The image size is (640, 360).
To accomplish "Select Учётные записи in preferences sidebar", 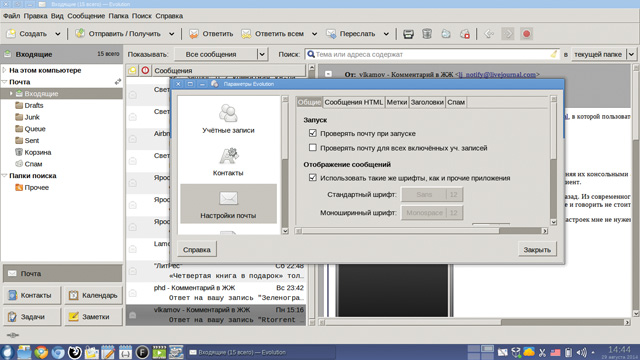I will point(228,119).
